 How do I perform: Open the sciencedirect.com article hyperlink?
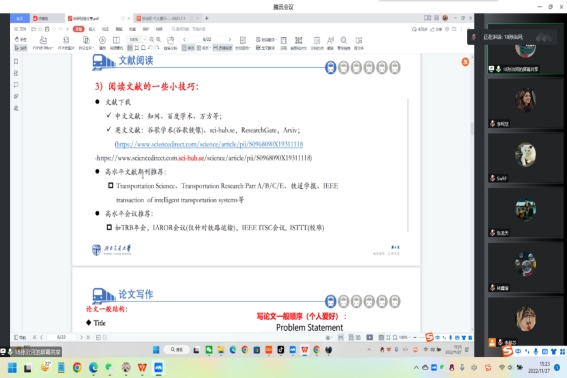point(209,144)
